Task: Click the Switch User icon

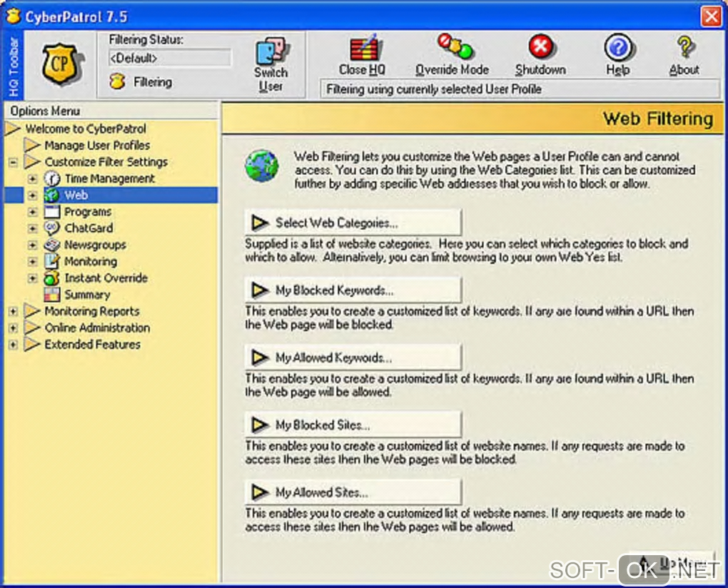Action: [x=272, y=51]
